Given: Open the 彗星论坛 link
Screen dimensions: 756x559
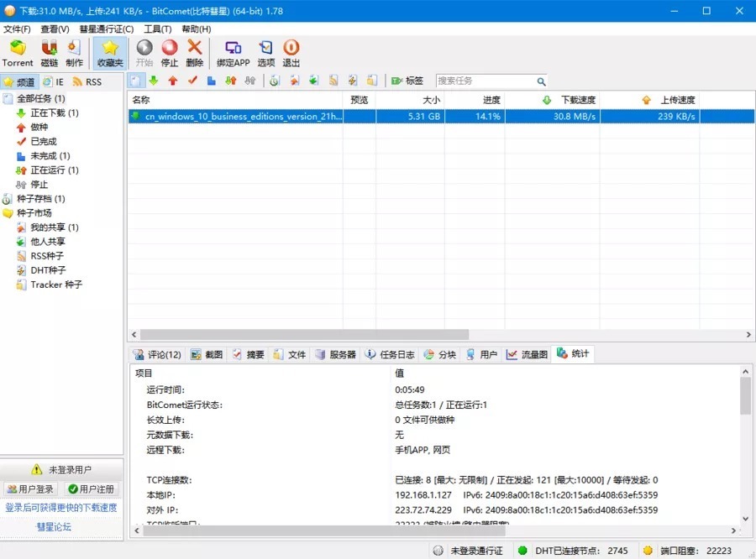Looking at the screenshot, I should pyautogui.click(x=54, y=527).
